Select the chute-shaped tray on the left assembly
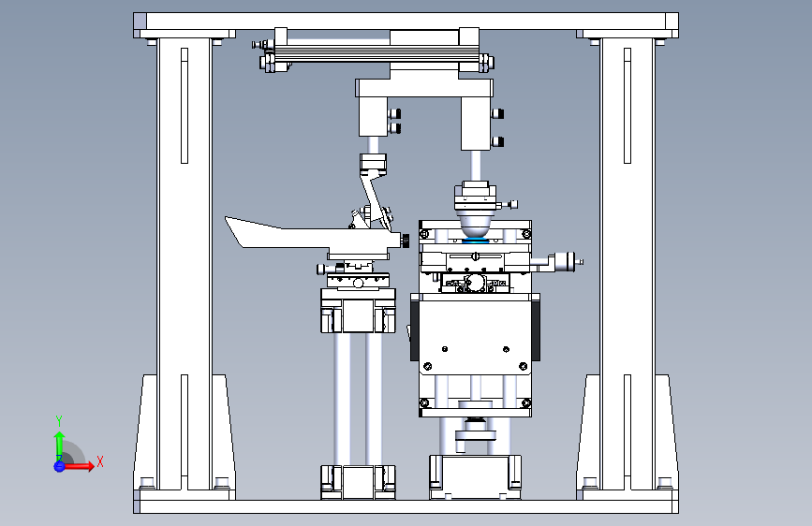812x526 pixels. (311, 236)
